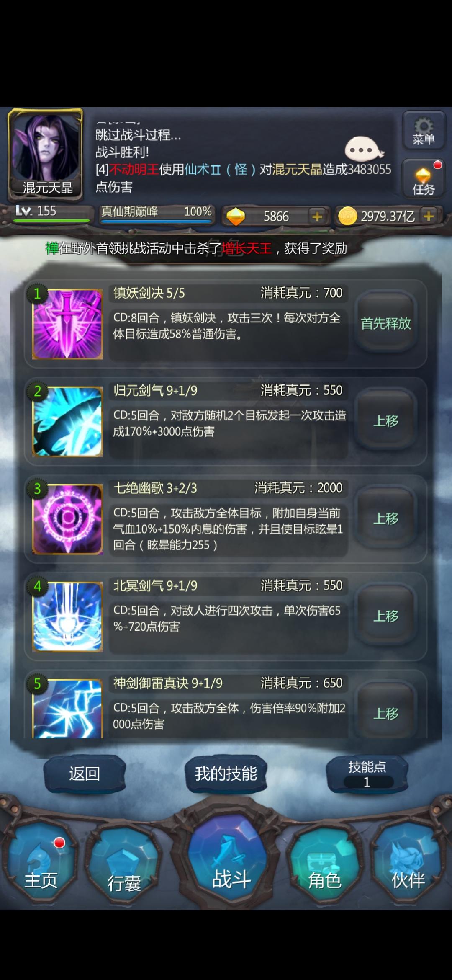The width and height of the screenshot is (452, 980).
Task: Go back with the 返回 button
Action: [85, 774]
